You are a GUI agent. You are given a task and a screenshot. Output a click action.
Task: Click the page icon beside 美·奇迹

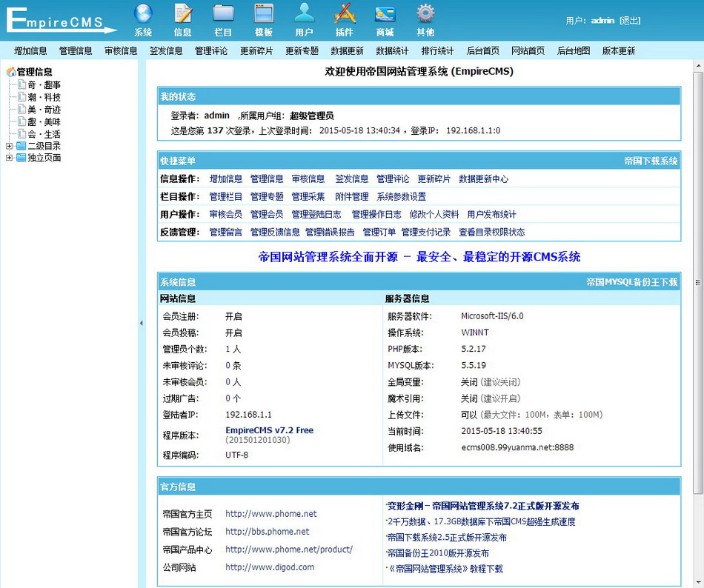[21, 109]
